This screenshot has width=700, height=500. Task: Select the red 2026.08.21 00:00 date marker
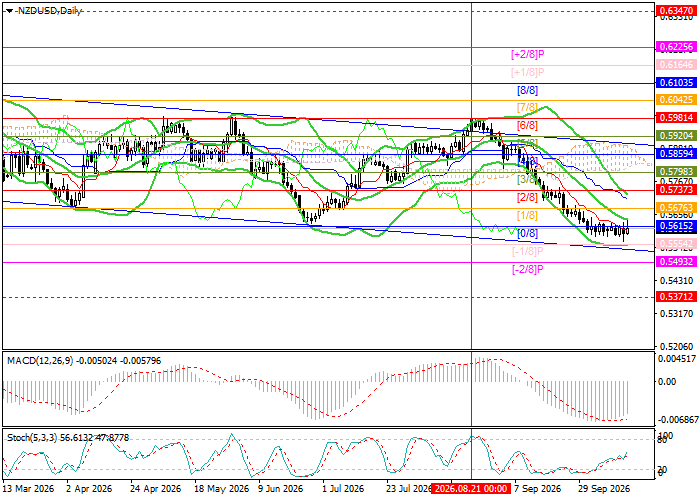pyautogui.click(x=471, y=488)
